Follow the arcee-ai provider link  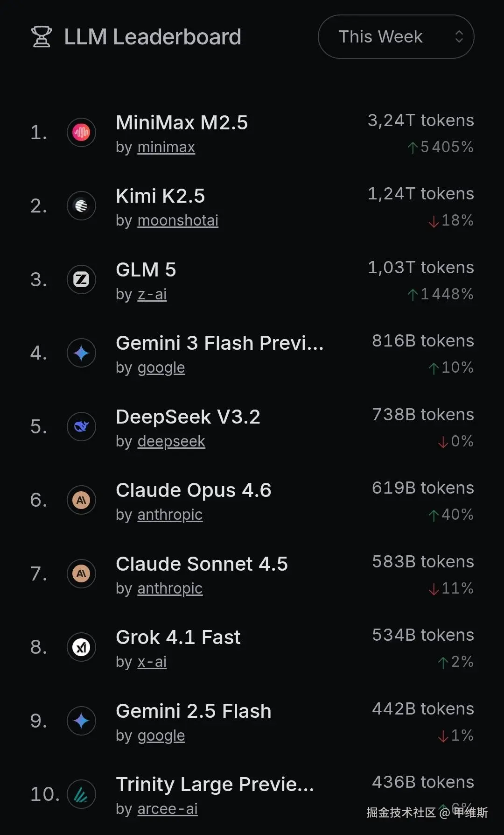tap(168, 809)
